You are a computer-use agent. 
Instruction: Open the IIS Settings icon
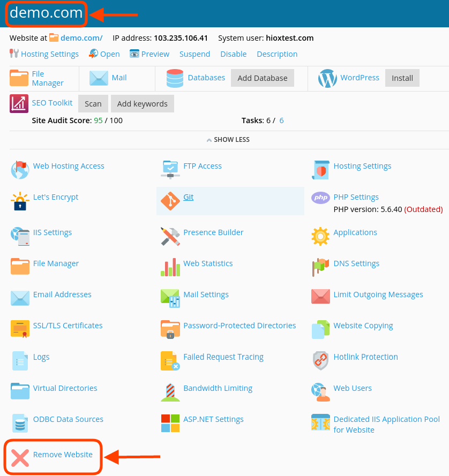20,236
